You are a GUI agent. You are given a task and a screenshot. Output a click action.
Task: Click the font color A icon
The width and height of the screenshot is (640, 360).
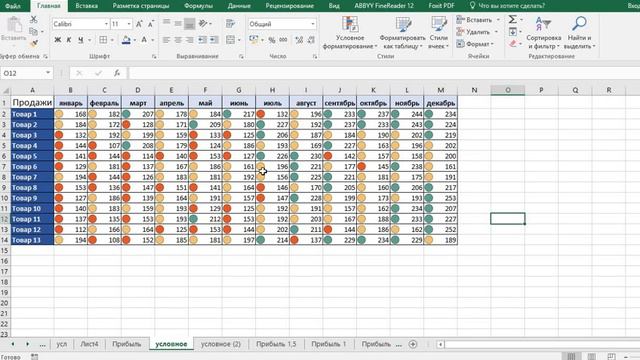point(144,40)
